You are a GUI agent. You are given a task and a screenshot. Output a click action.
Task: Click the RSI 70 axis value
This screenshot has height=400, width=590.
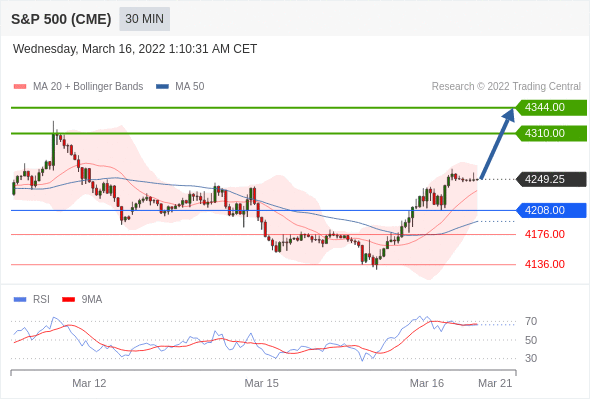[x=531, y=321]
